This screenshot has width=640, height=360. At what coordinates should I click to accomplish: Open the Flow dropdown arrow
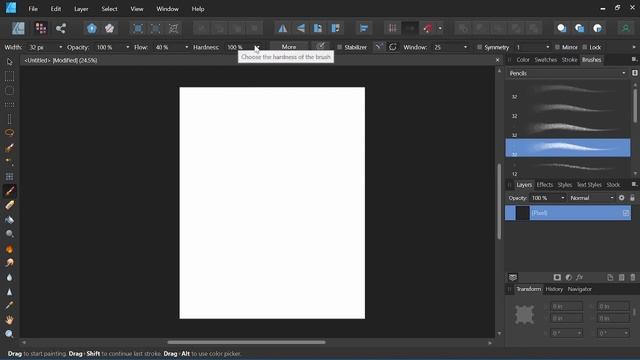187,47
